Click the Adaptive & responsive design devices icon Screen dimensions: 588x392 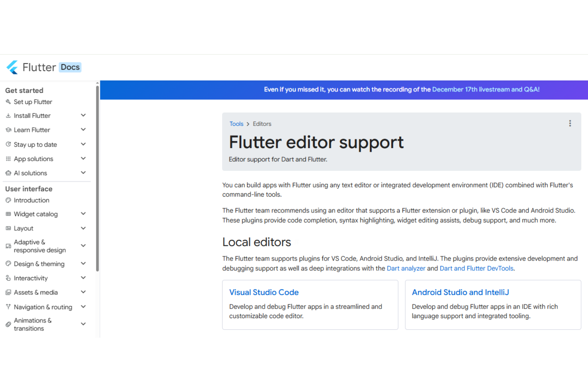8,246
